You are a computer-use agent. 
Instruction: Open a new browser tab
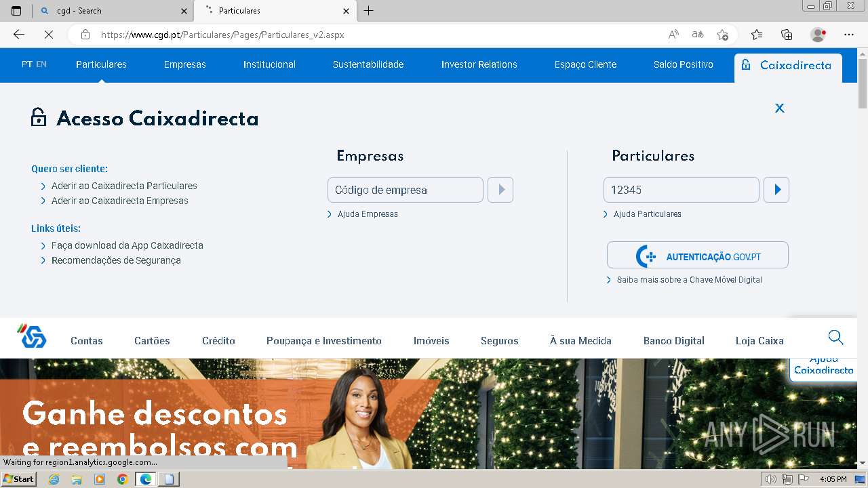pyautogui.click(x=368, y=11)
